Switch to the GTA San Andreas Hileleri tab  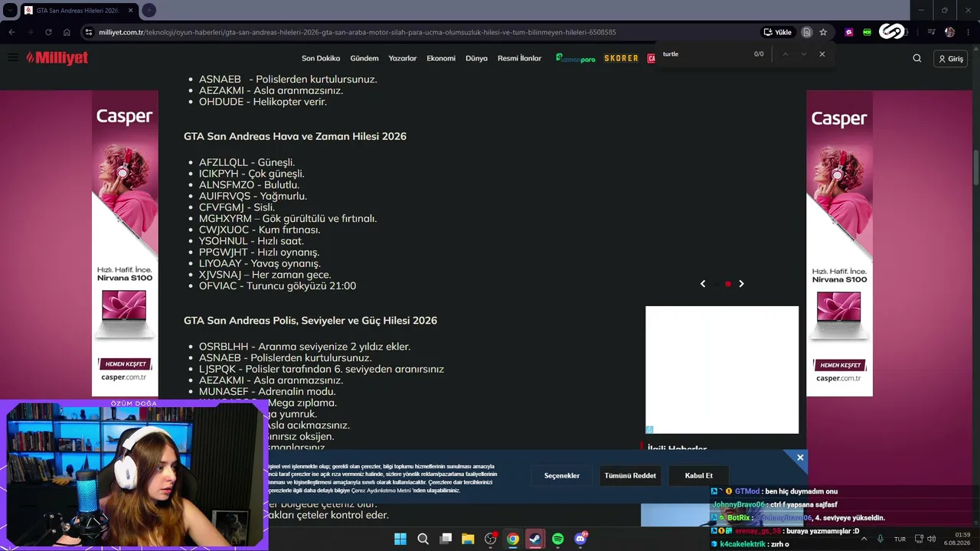pos(77,11)
